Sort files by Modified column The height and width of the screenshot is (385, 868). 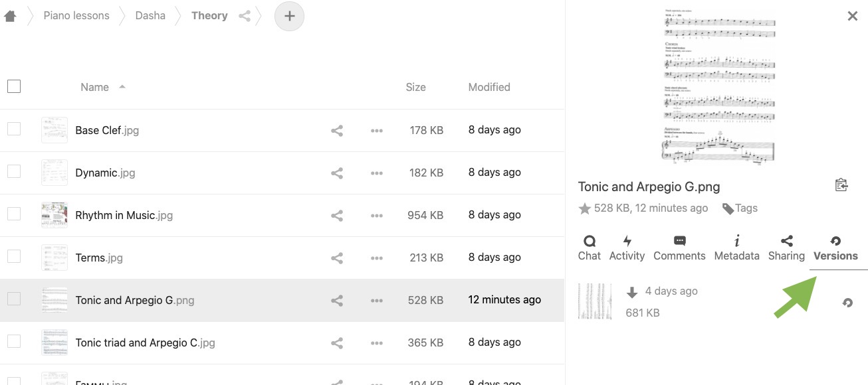click(489, 87)
